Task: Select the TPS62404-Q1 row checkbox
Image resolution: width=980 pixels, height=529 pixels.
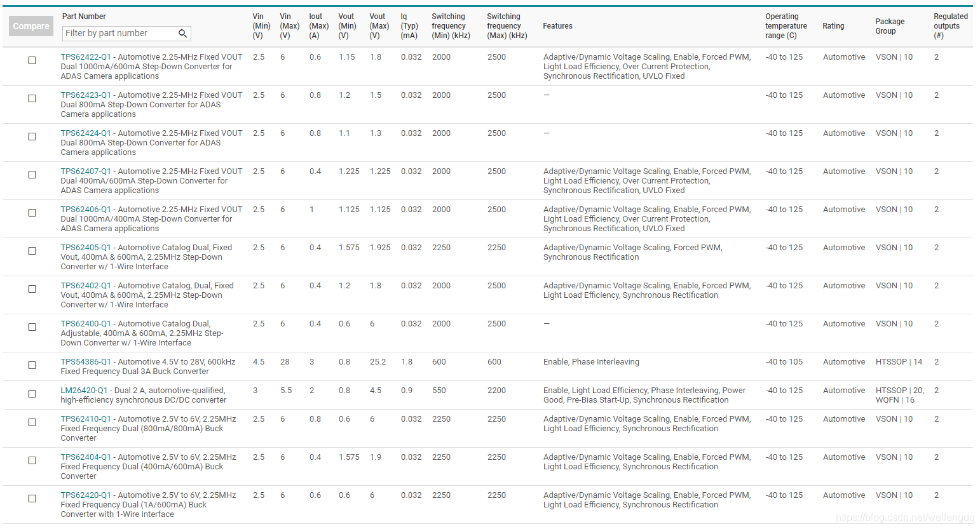Action: tap(32, 460)
